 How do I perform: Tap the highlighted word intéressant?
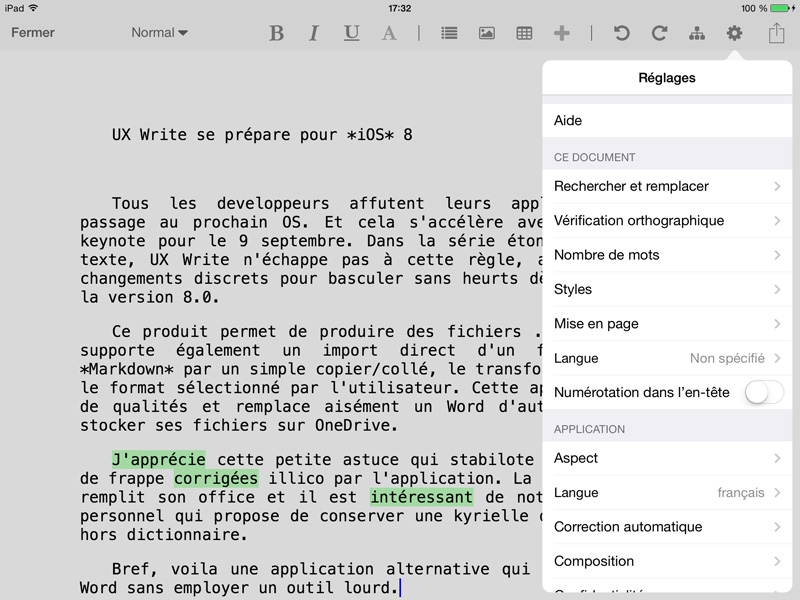pos(421,497)
